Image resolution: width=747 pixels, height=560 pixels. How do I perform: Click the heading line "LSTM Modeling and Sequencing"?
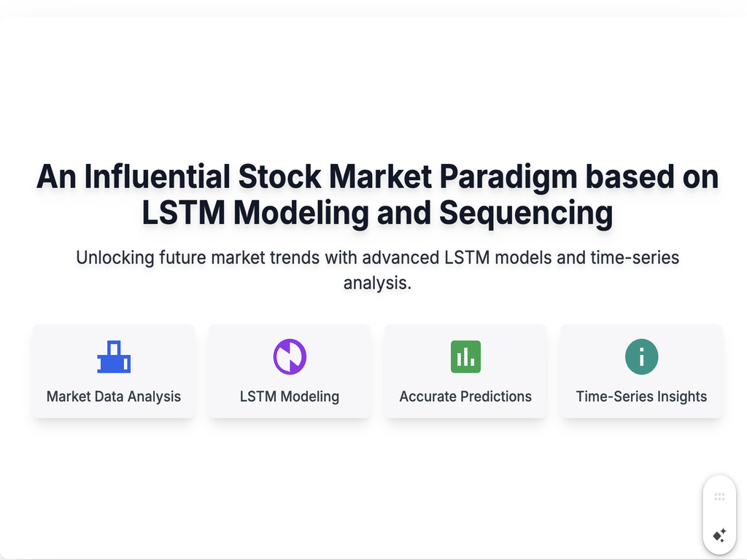(x=377, y=212)
